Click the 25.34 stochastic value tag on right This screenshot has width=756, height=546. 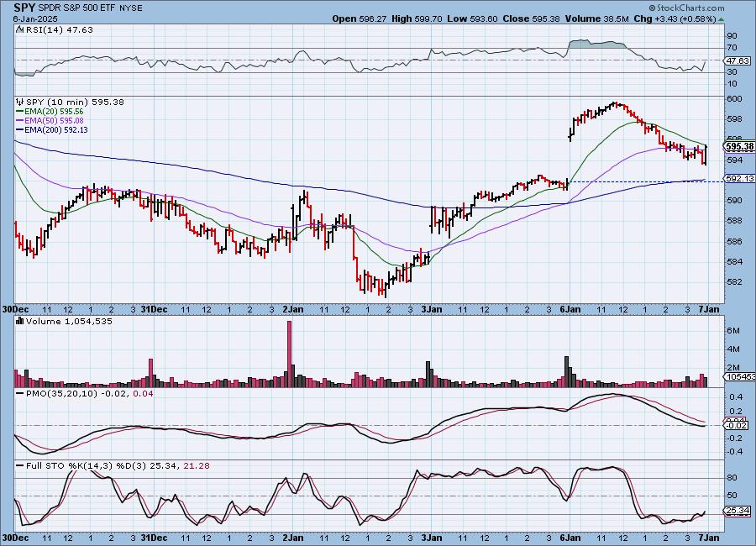pos(738,511)
